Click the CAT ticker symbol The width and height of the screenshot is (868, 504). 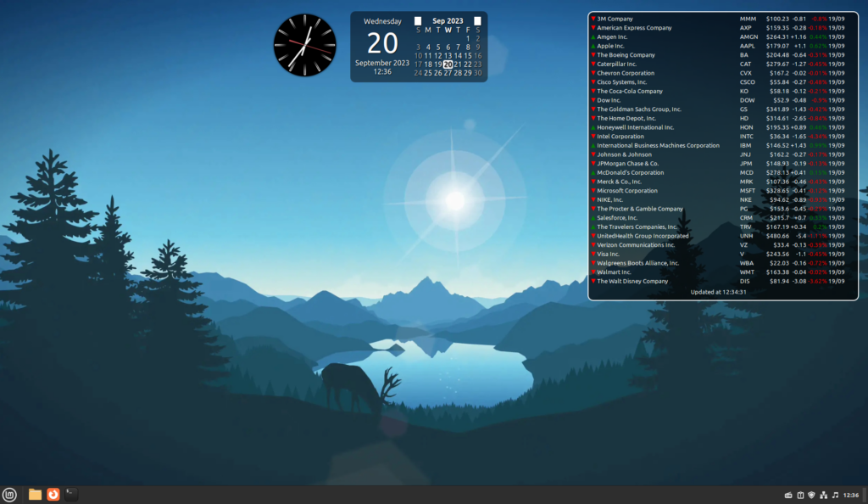[745, 64]
